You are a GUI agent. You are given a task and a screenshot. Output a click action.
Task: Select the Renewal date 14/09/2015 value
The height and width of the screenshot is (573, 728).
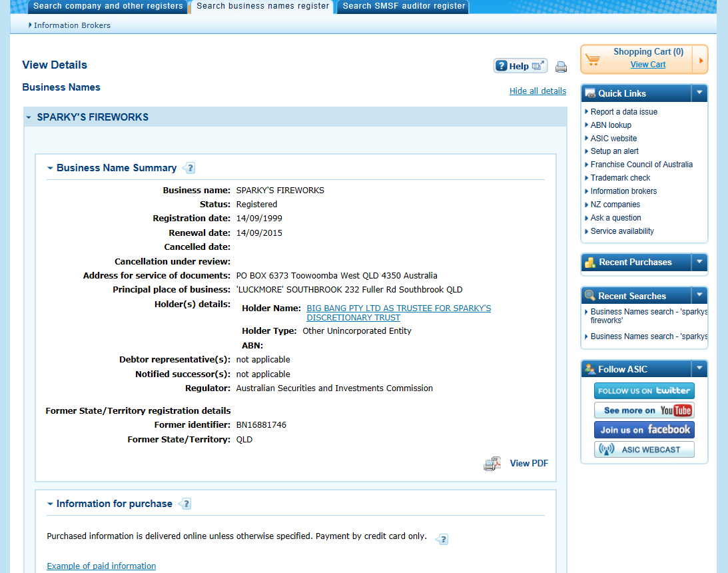pyautogui.click(x=259, y=233)
